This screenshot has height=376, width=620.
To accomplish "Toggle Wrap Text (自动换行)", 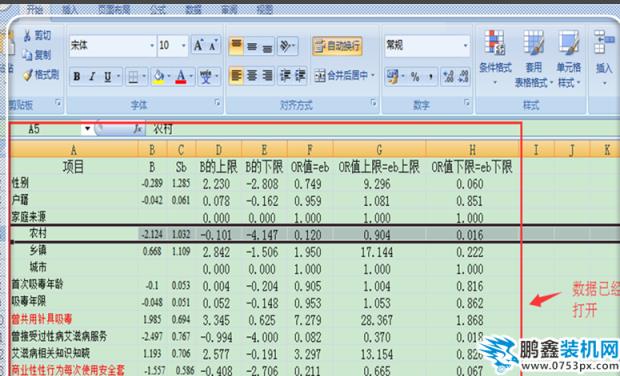I will (337, 46).
